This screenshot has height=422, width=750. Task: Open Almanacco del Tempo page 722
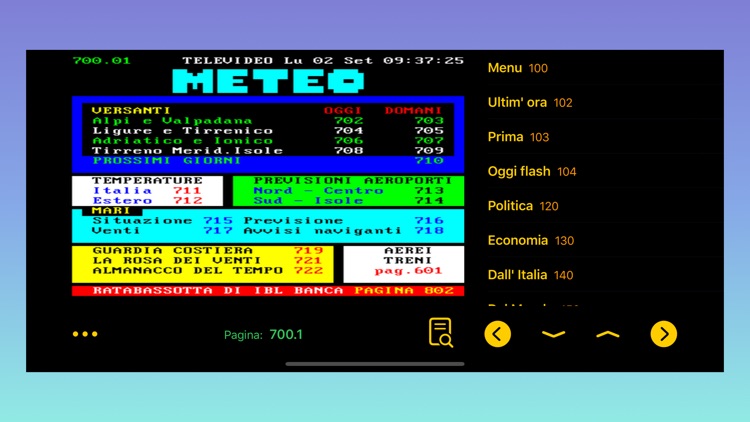pyautogui.click(x=308, y=271)
